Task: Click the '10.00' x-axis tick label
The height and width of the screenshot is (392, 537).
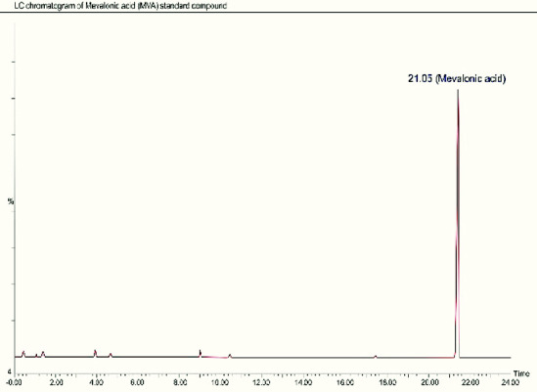Action: point(220,382)
